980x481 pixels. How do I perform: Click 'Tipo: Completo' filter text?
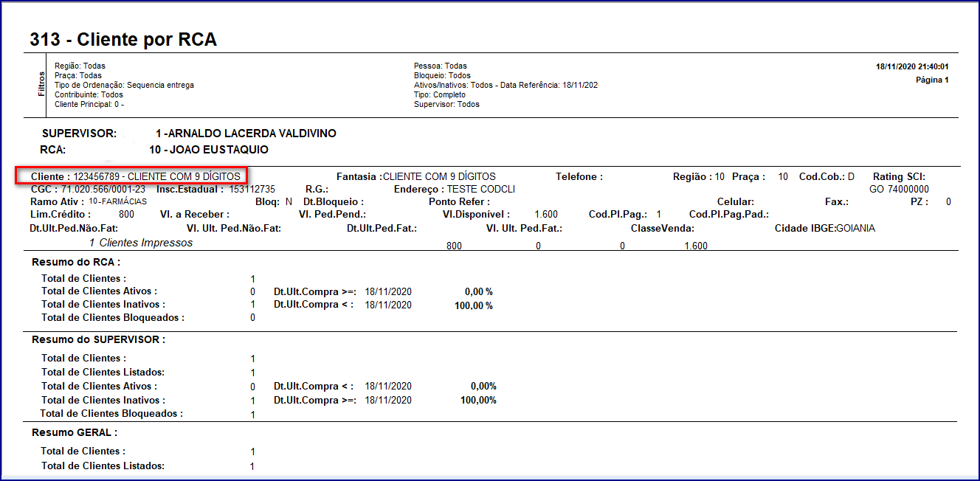[x=440, y=95]
